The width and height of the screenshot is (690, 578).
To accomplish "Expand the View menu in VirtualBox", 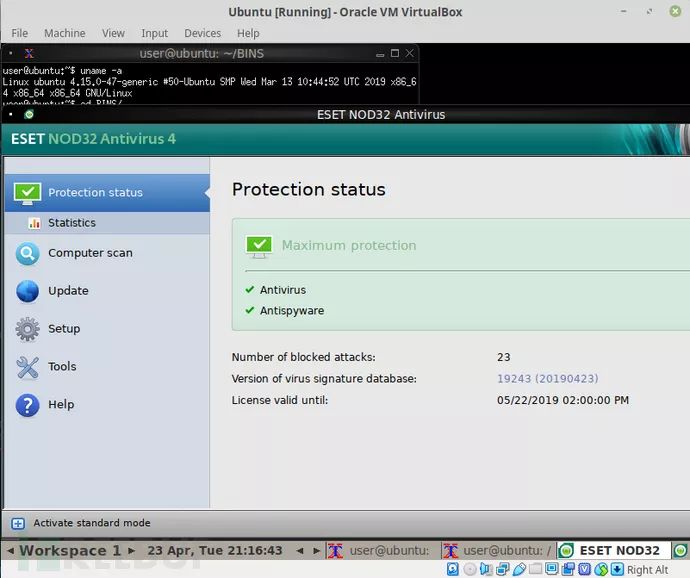I will pyautogui.click(x=113, y=33).
